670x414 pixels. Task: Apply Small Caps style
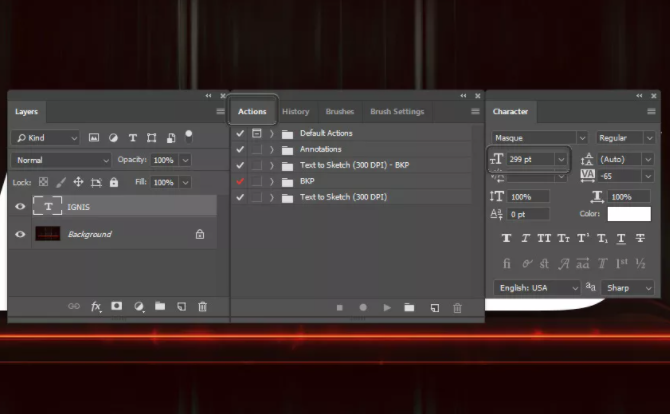(564, 238)
